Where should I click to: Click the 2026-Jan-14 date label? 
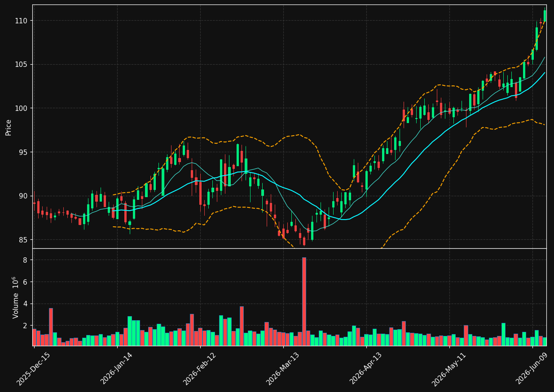[117, 369]
